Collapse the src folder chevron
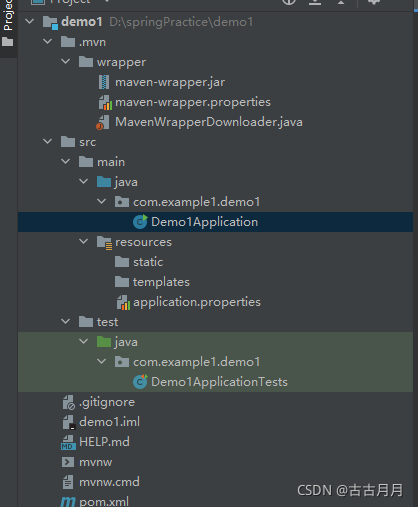 48,142
